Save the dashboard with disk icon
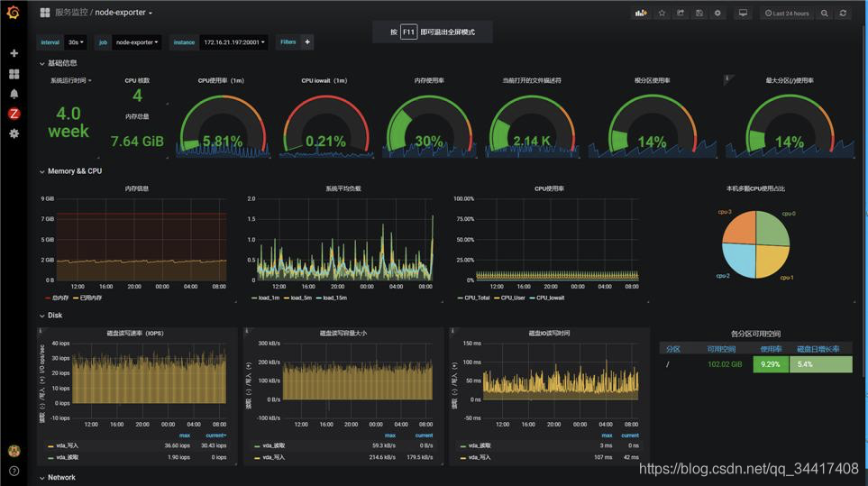This screenshot has height=486, width=868. pos(699,13)
